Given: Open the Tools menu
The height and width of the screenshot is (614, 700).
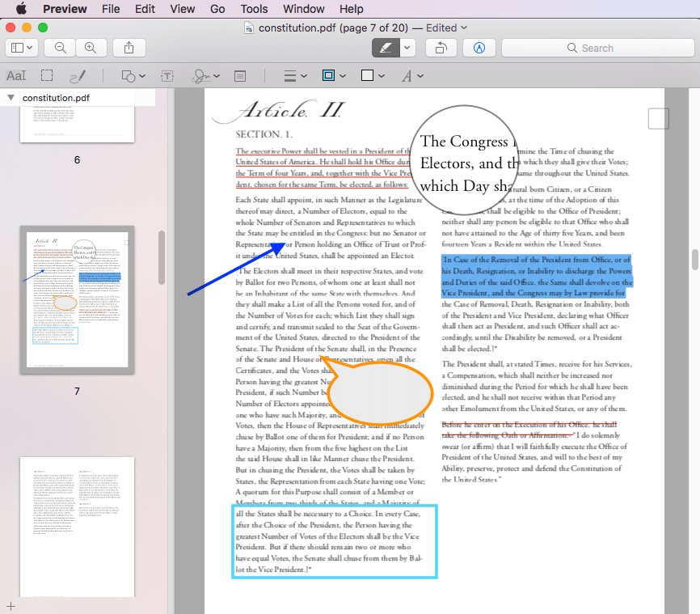Looking at the screenshot, I should click(254, 9).
